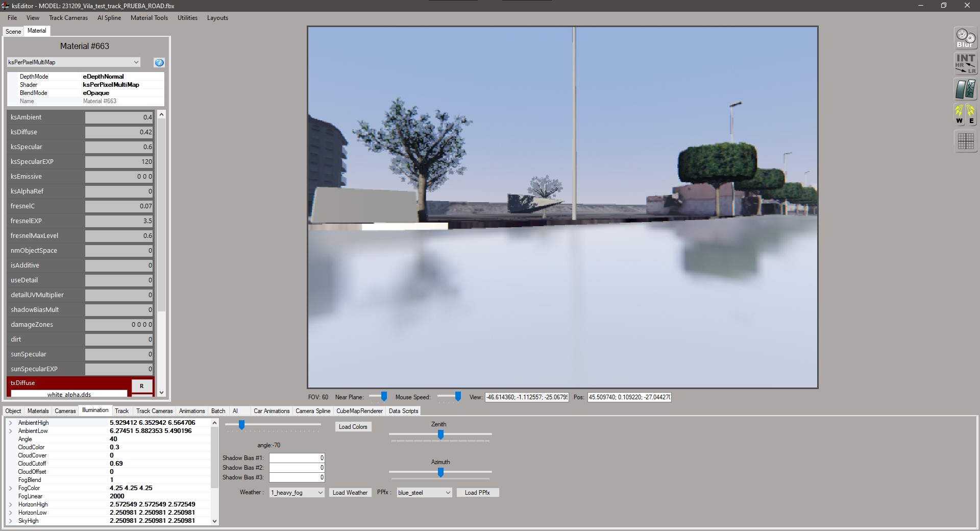This screenshot has height=531, width=980.
Task: Expand the AmbientLow row
Action: (x=10, y=431)
